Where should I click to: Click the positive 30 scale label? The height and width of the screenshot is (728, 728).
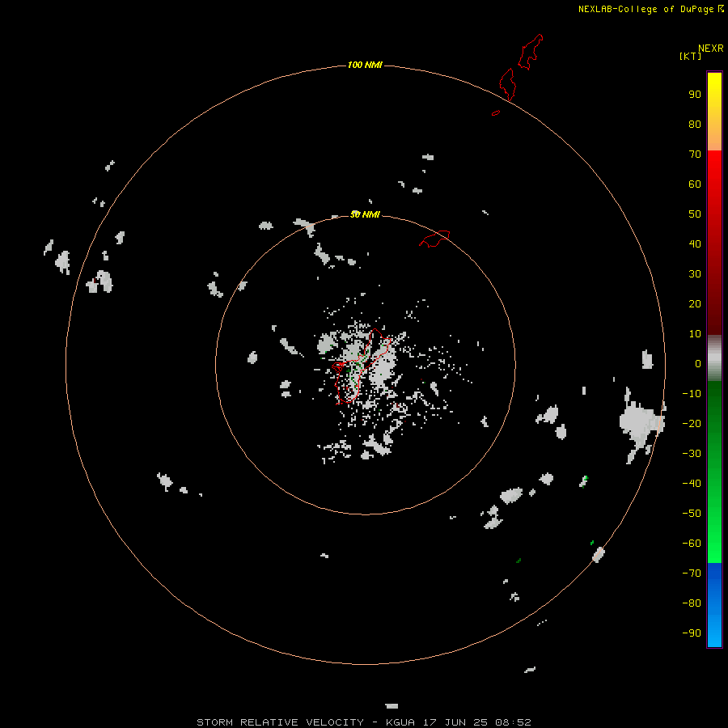(695, 274)
